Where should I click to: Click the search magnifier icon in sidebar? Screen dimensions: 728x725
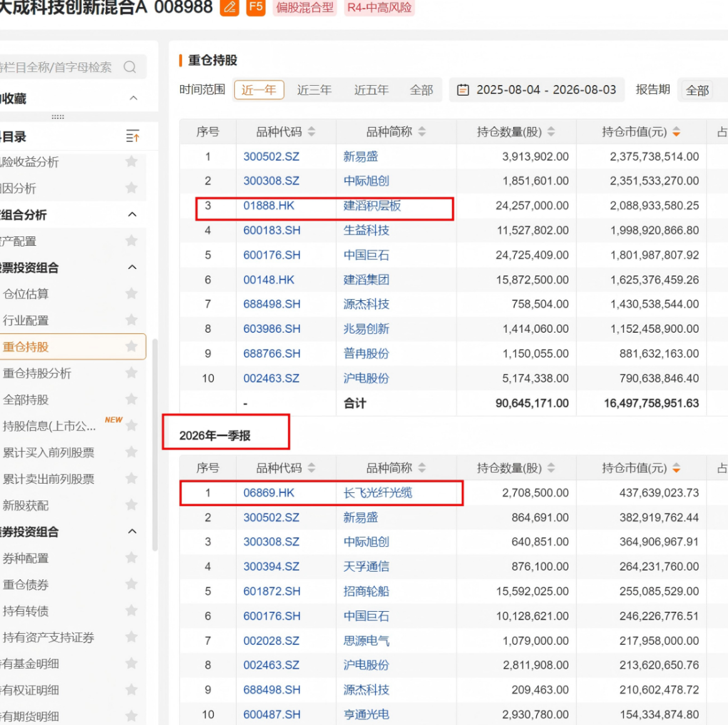click(x=130, y=68)
